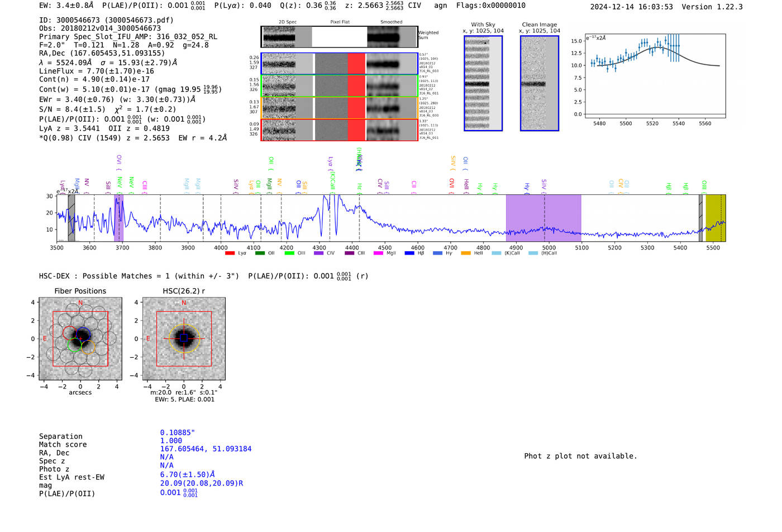Click the m:20.0 re:1.6" s:0.1" caption
Image resolution: width=782 pixels, height=532 pixels.
[x=184, y=392]
